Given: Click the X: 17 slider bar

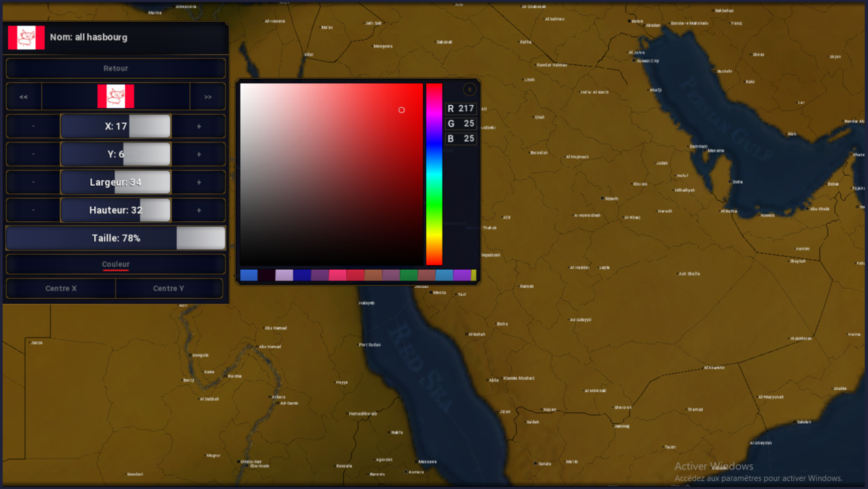Looking at the screenshot, I should (116, 126).
